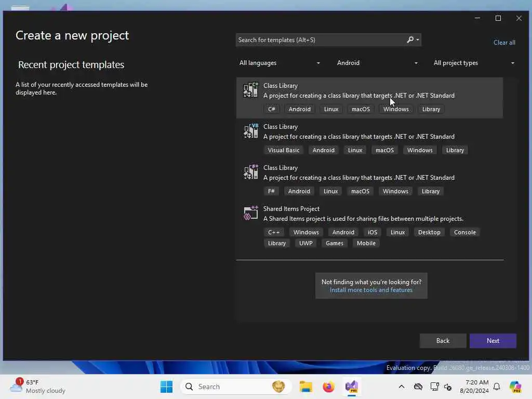
Task: Click the Visual Studio Preview taskbar icon
Action: pos(352,387)
